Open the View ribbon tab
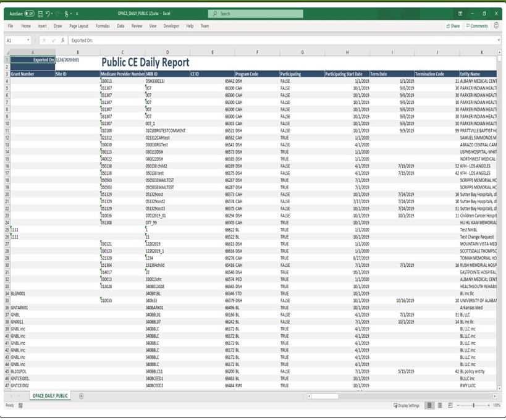The width and height of the screenshot is (506, 420). pyautogui.click(x=153, y=26)
